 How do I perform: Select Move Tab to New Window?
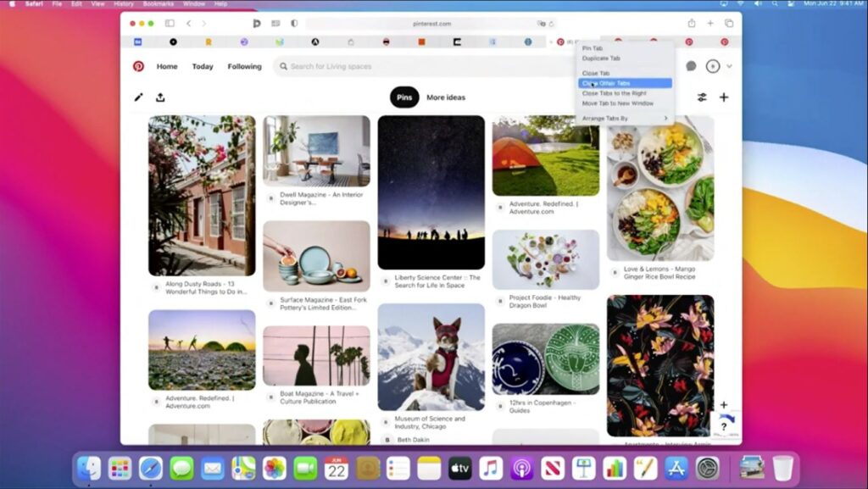(x=618, y=103)
